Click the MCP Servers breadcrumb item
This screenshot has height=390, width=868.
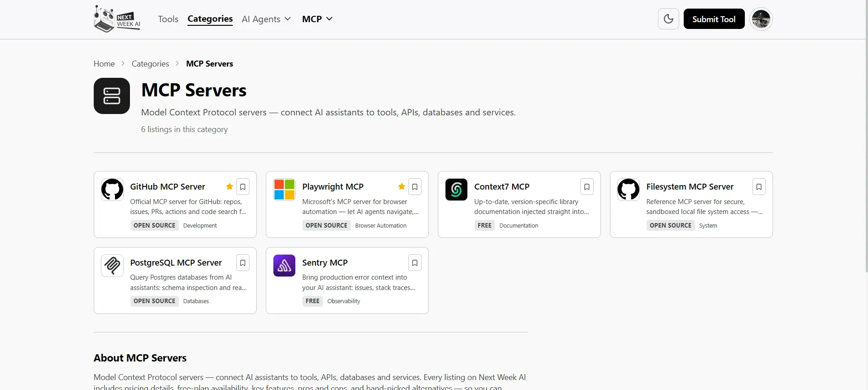pyautogui.click(x=210, y=64)
